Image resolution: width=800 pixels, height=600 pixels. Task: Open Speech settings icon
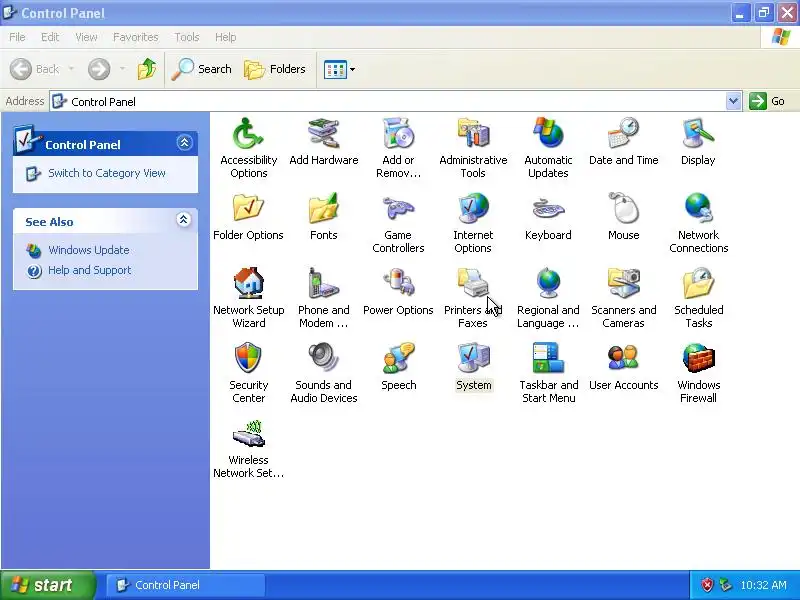[398, 367]
